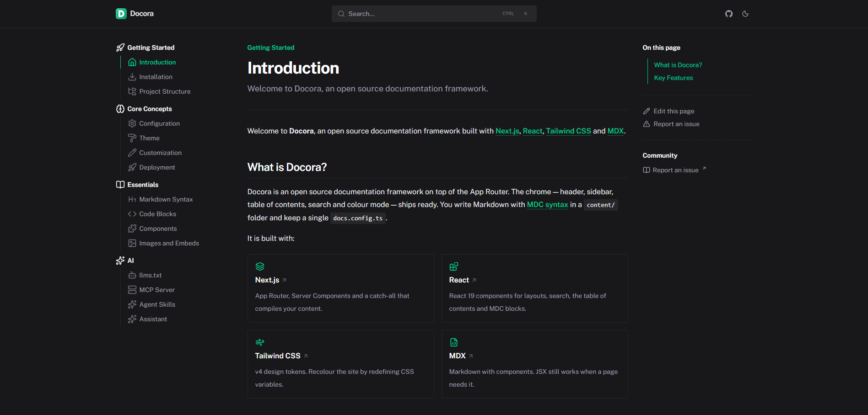Click the rocket icon beside Deployment
868x415 pixels.
click(132, 167)
